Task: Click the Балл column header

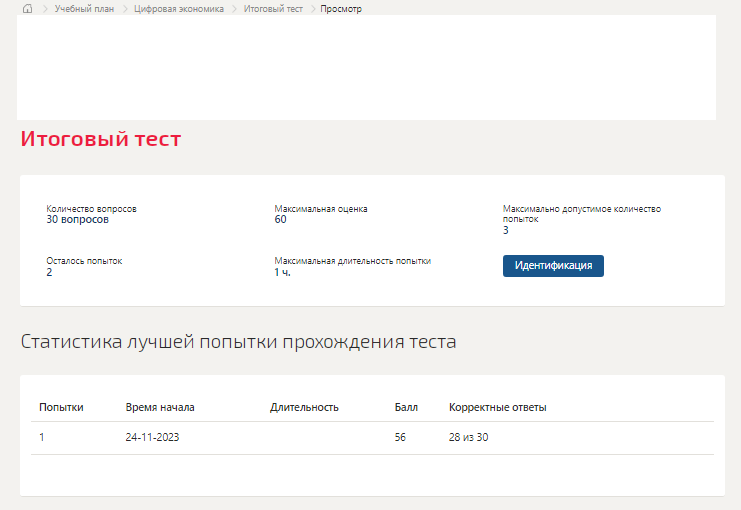Action: tap(406, 407)
